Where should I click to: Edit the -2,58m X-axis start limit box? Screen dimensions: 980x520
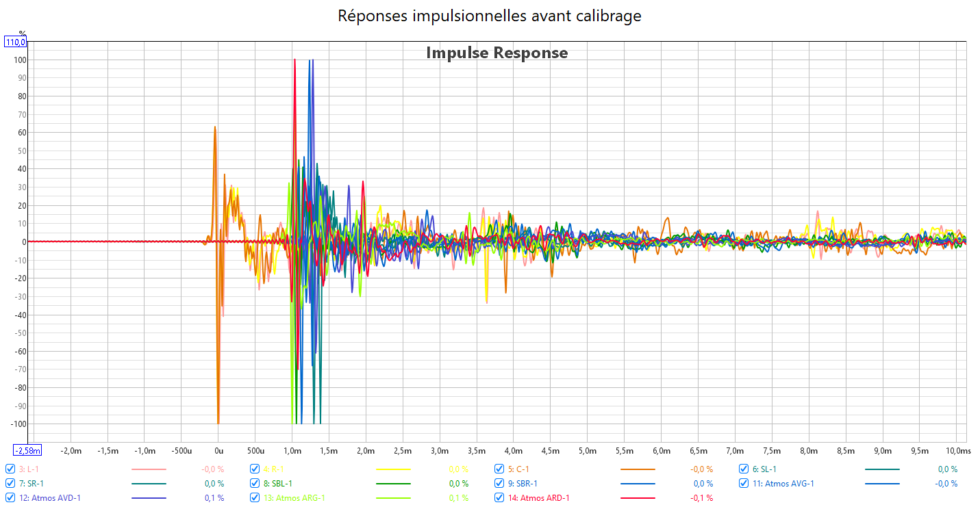(x=28, y=450)
